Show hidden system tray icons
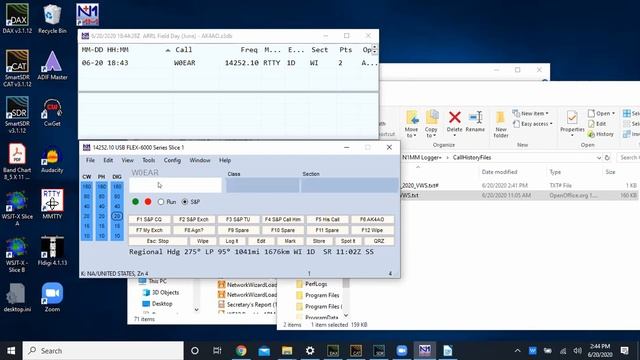Screen dimensions: 640x360 [517, 350]
